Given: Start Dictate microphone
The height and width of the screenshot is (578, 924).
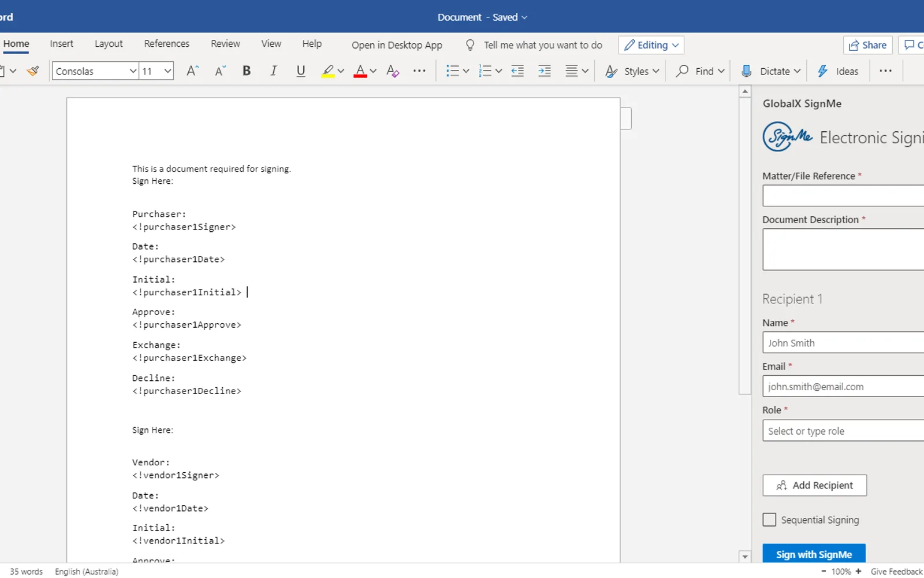Looking at the screenshot, I should click(x=770, y=71).
